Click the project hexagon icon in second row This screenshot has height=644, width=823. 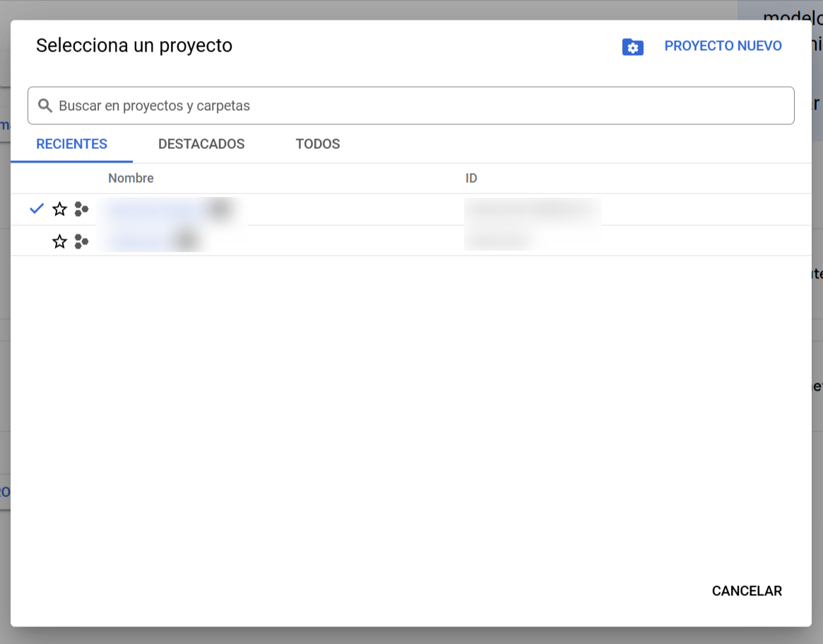[81, 241]
